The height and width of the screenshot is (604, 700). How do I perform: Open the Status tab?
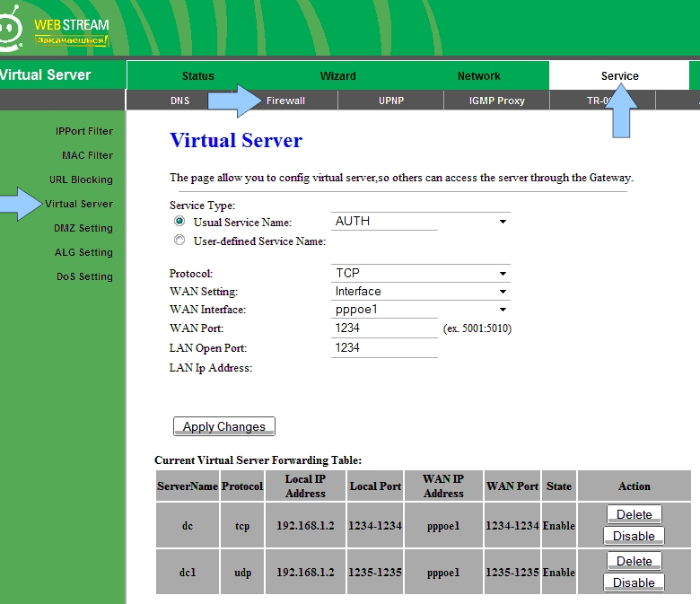pos(197,76)
